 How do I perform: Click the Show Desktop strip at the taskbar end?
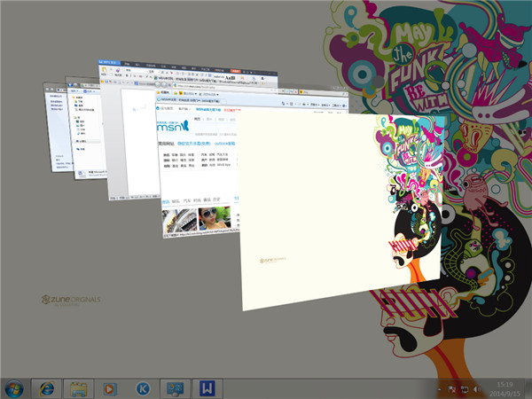coord(528,388)
